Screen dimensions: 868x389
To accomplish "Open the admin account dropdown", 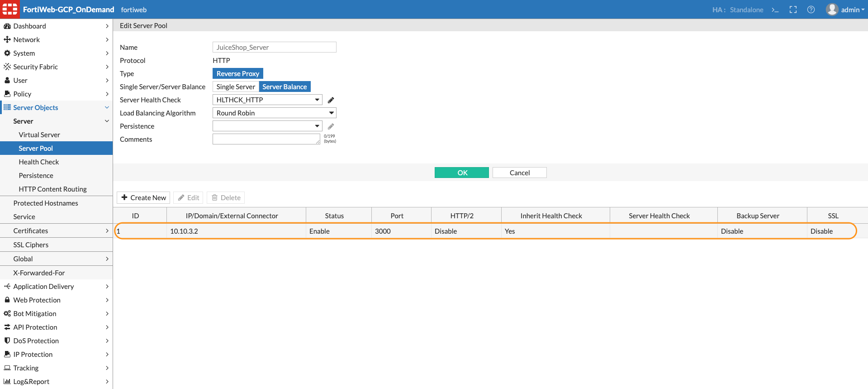I will pyautogui.click(x=853, y=10).
